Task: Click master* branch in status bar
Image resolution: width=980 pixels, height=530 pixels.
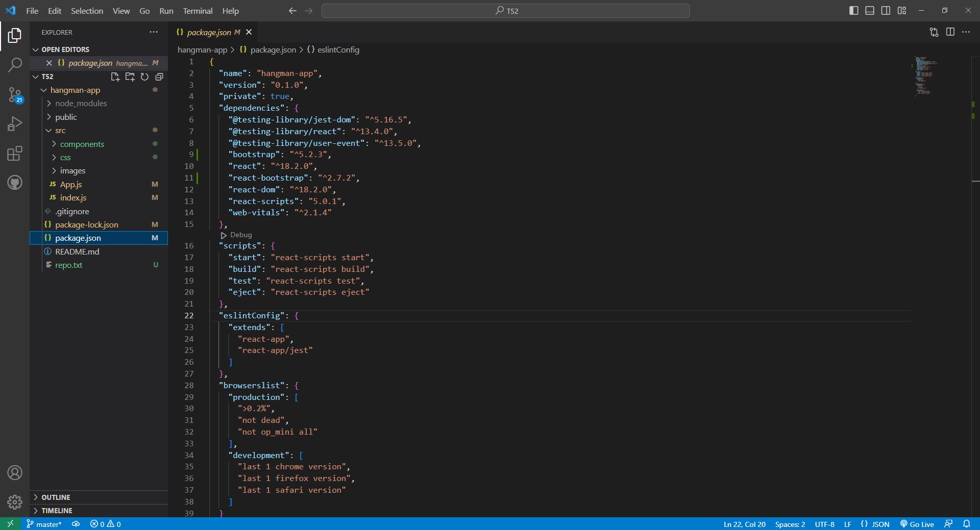Action: click(44, 524)
